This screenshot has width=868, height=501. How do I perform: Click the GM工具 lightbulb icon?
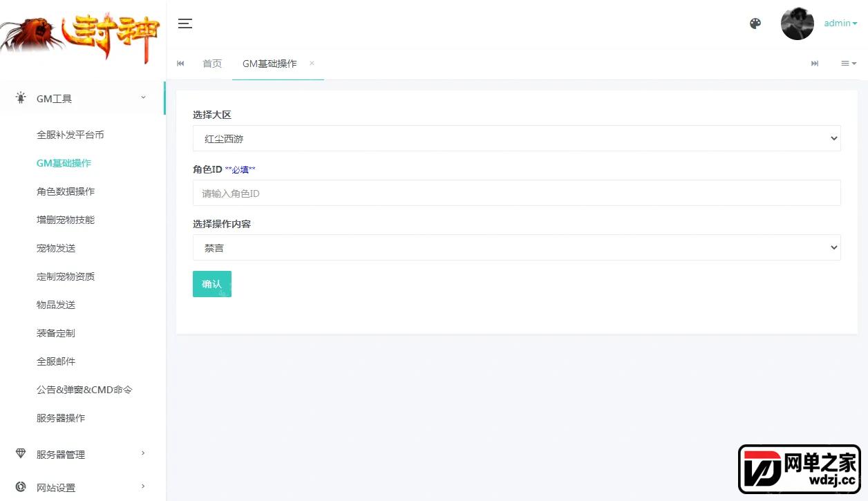click(x=21, y=98)
